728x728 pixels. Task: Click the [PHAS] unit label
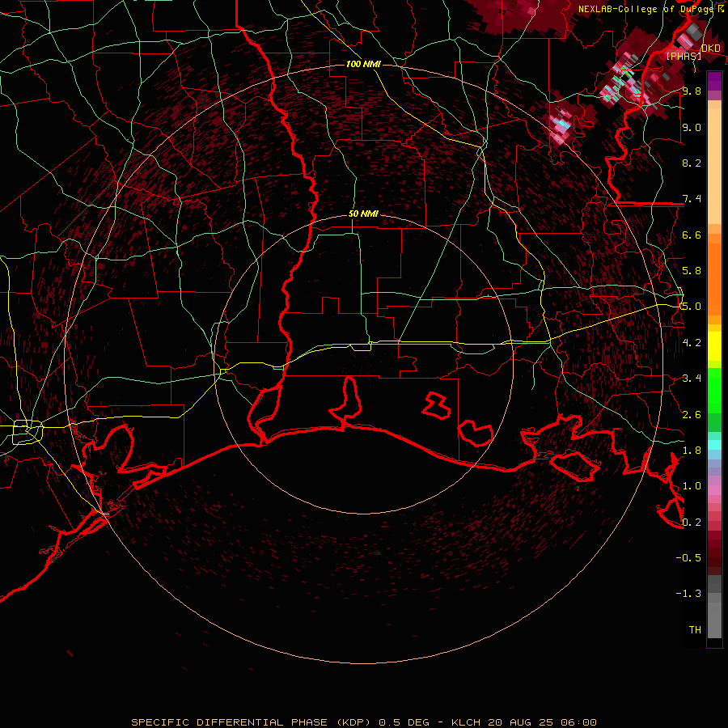pos(684,57)
